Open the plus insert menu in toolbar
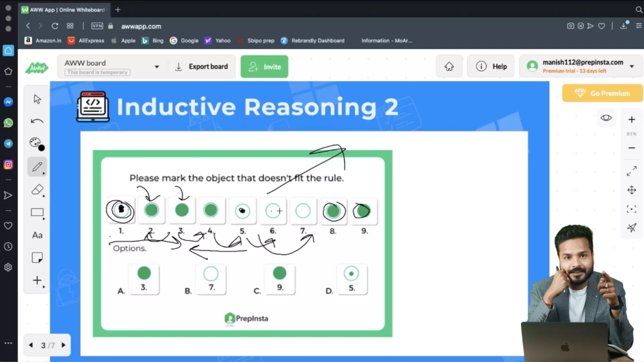Image resolution: width=644 pixels, height=362 pixels. click(37, 280)
